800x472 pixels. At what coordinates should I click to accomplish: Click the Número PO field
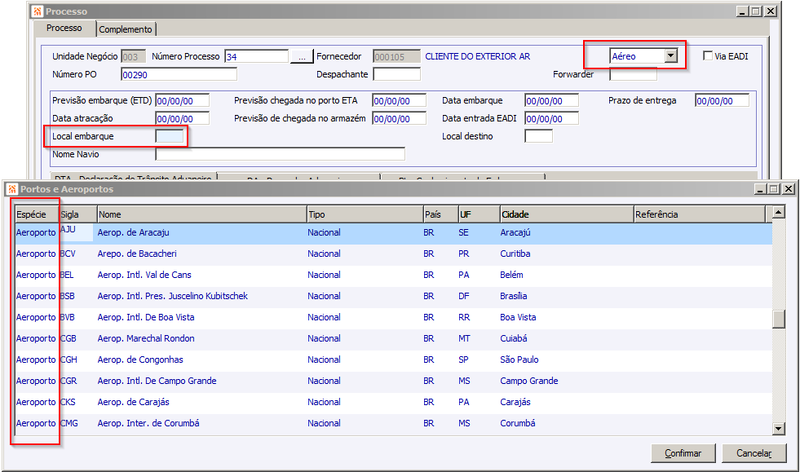pyautogui.click(x=179, y=74)
